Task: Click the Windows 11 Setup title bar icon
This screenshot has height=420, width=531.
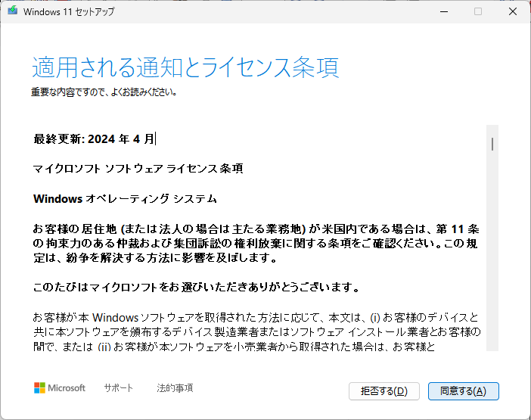Action: pos(13,11)
